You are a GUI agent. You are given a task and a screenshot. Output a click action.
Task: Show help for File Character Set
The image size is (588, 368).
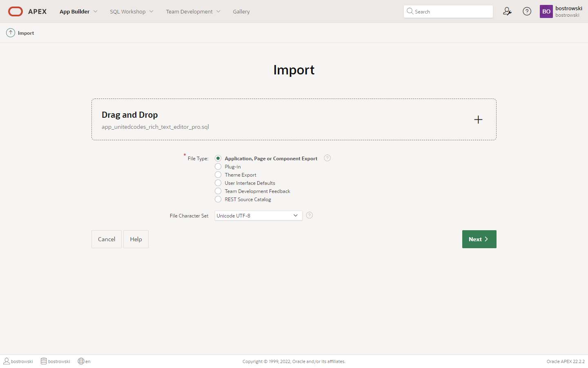310,215
